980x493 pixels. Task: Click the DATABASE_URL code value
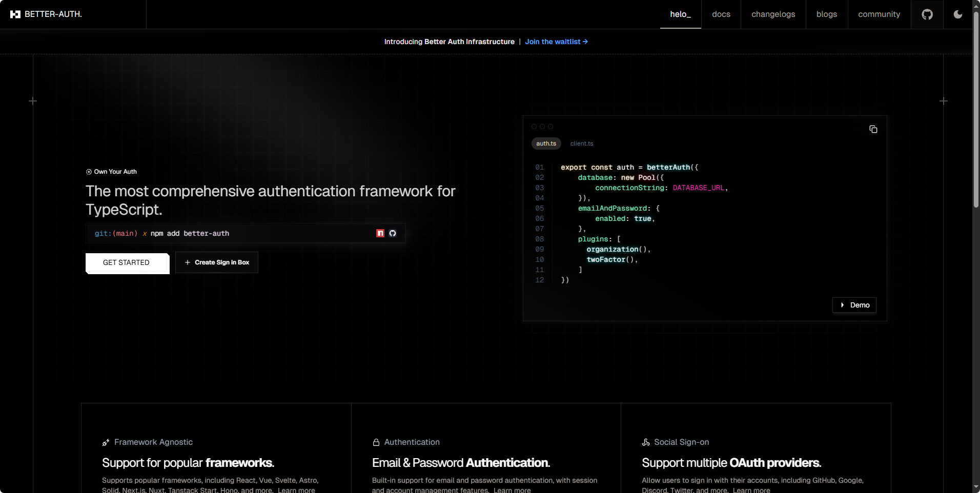point(699,188)
